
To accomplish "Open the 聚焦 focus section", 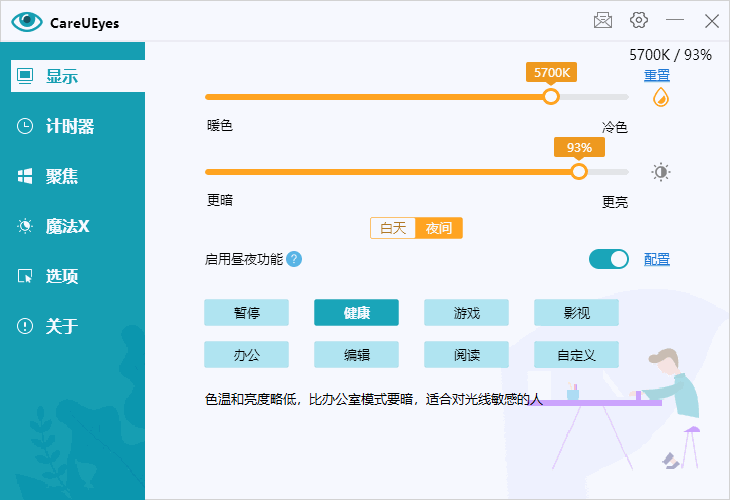I will (x=62, y=176).
